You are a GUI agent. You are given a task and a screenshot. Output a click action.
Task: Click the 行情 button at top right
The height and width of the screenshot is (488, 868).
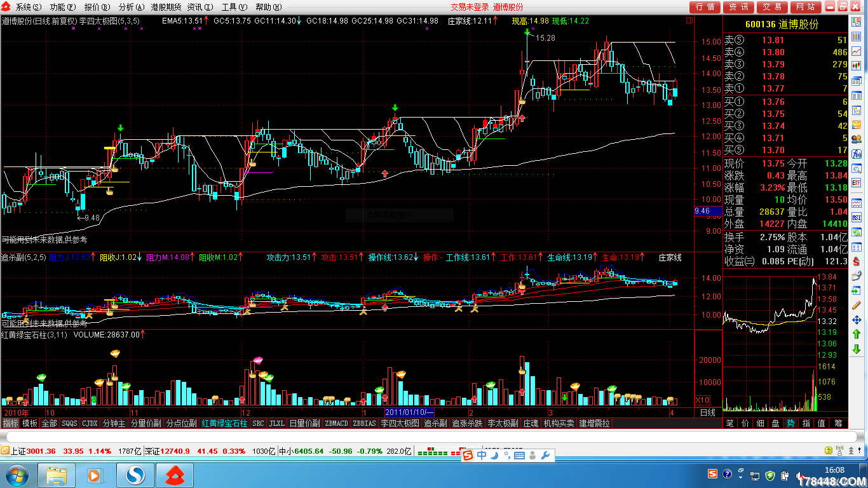705,7
